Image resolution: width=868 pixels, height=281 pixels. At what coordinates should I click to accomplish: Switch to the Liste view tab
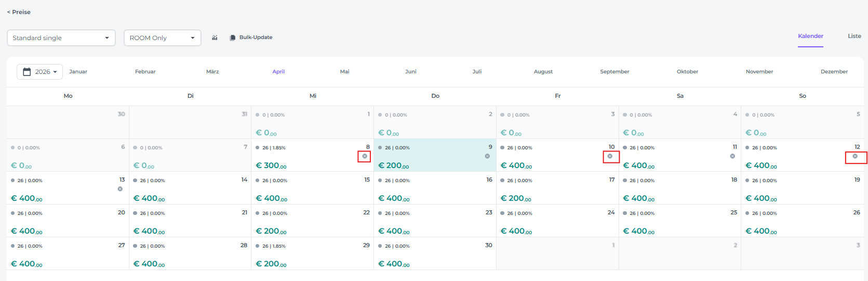tap(854, 36)
